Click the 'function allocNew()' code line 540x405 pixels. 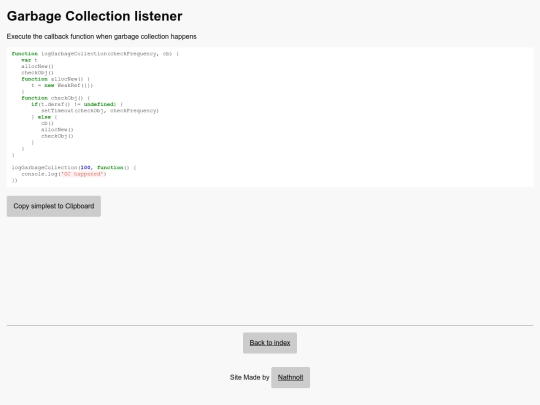(x=55, y=79)
